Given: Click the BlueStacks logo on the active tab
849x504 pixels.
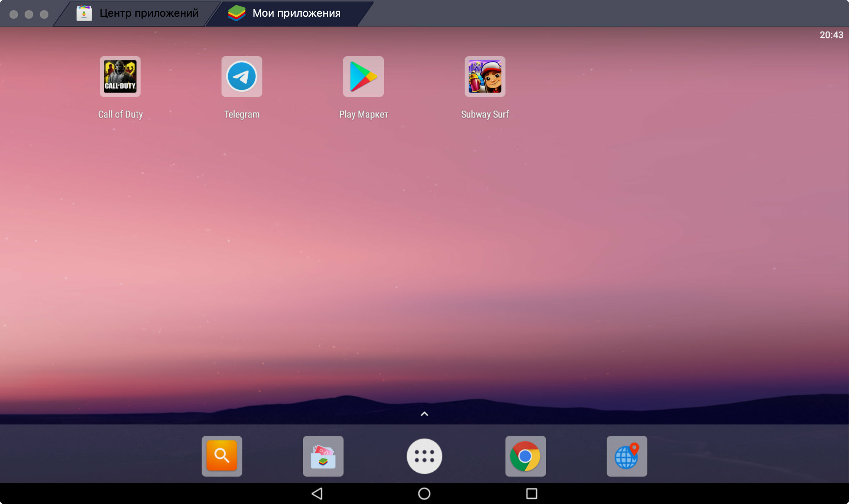Looking at the screenshot, I should click(237, 13).
